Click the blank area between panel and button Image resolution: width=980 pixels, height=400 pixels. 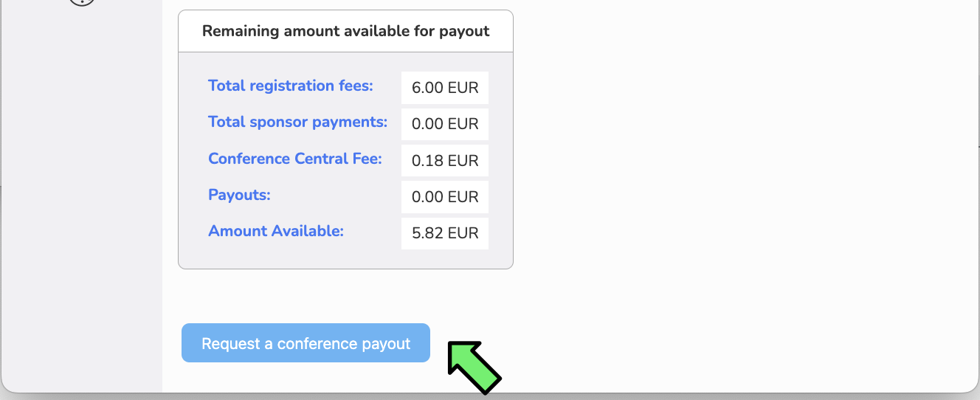click(345, 296)
